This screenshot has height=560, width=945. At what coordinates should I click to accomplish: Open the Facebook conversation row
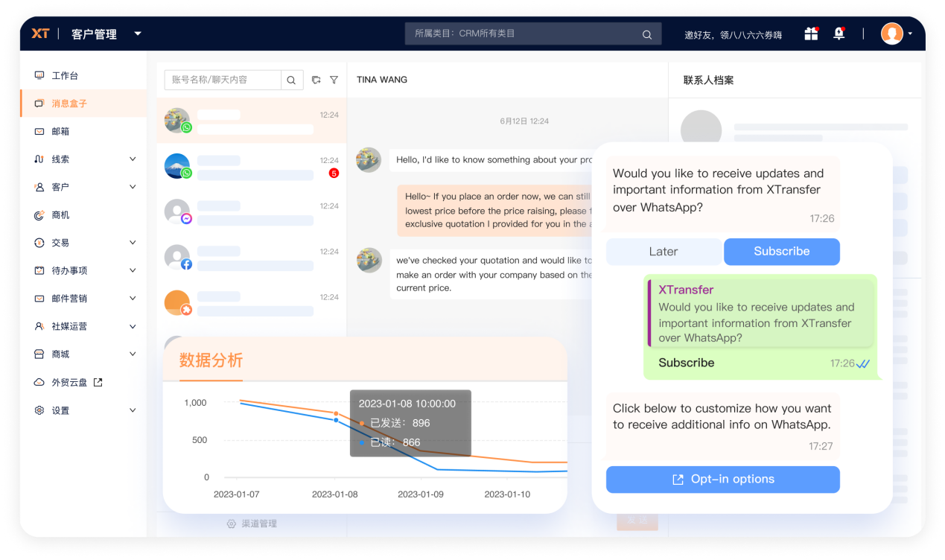(x=252, y=257)
